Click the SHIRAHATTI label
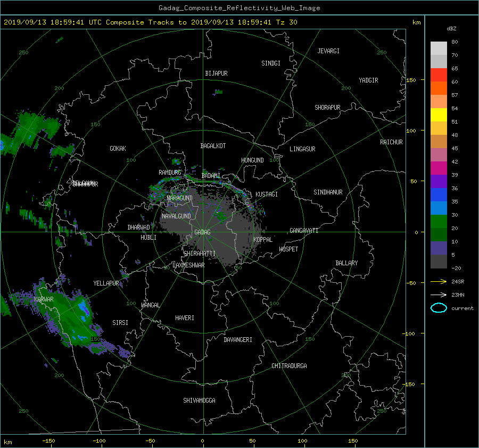Image resolution: width=479 pixels, height=448 pixels. click(x=200, y=253)
